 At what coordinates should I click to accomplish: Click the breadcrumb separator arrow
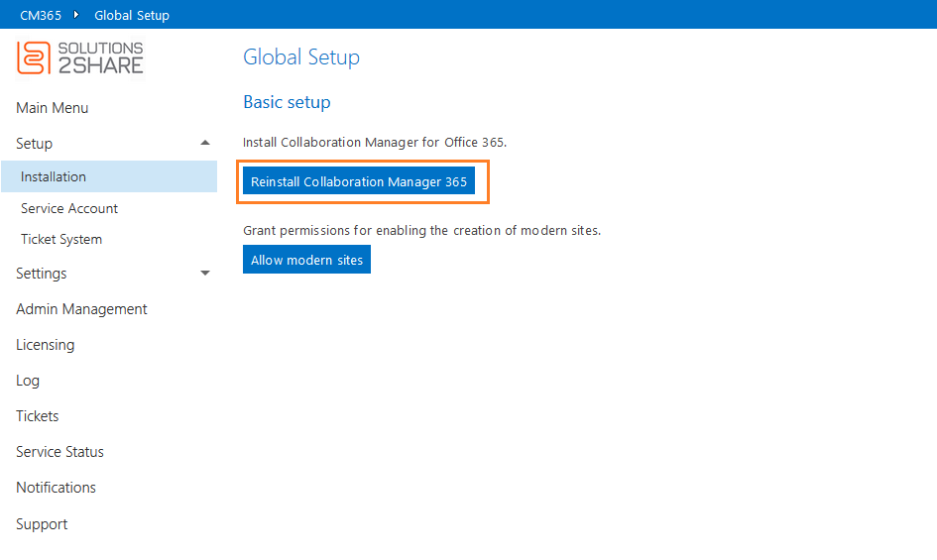tap(76, 14)
